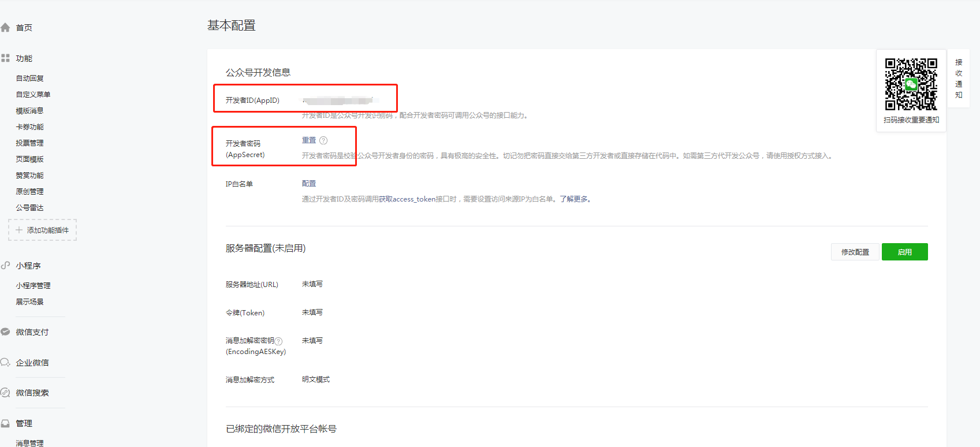The width and height of the screenshot is (980, 447).
Task: Click 配置 link for IP白名单
Action: point(309,184)
